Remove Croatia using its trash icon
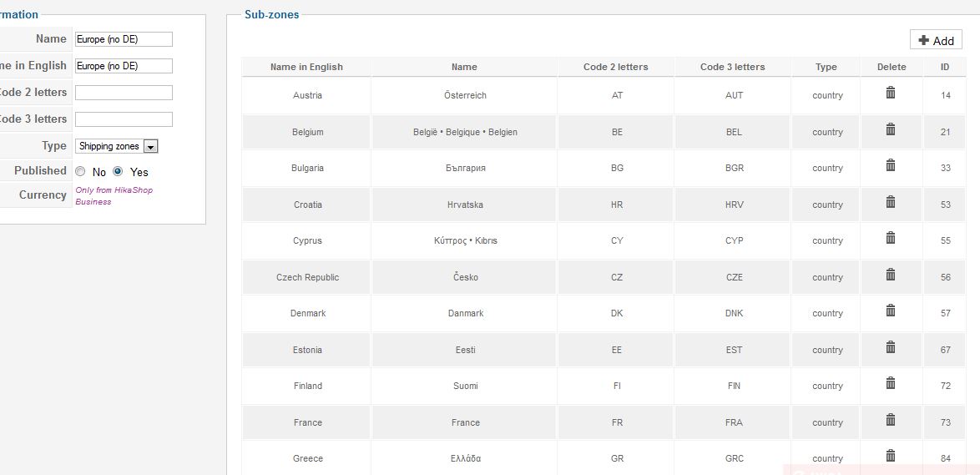Screen dimensions: 980x475 coord(891,202)
